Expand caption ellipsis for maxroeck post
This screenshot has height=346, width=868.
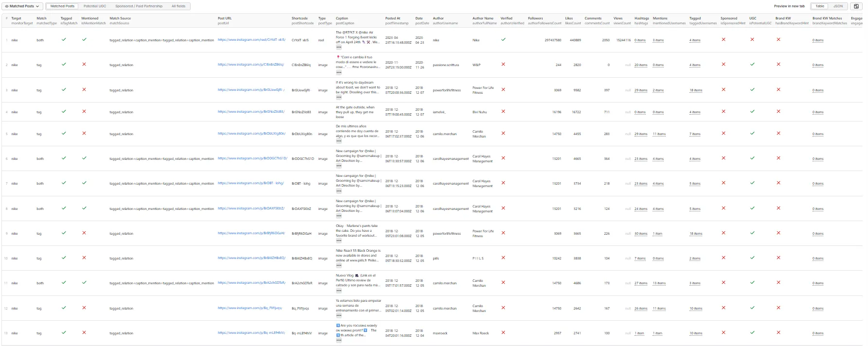339,340
